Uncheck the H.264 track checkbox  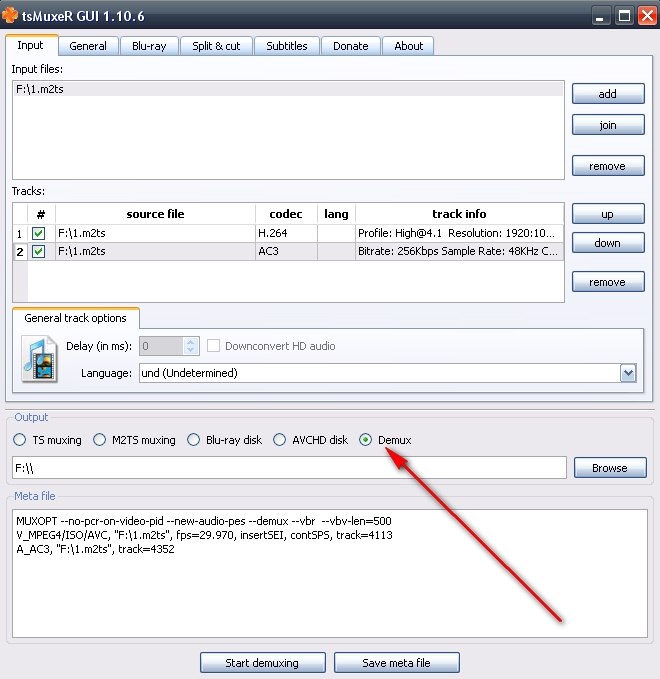point(39,233)
